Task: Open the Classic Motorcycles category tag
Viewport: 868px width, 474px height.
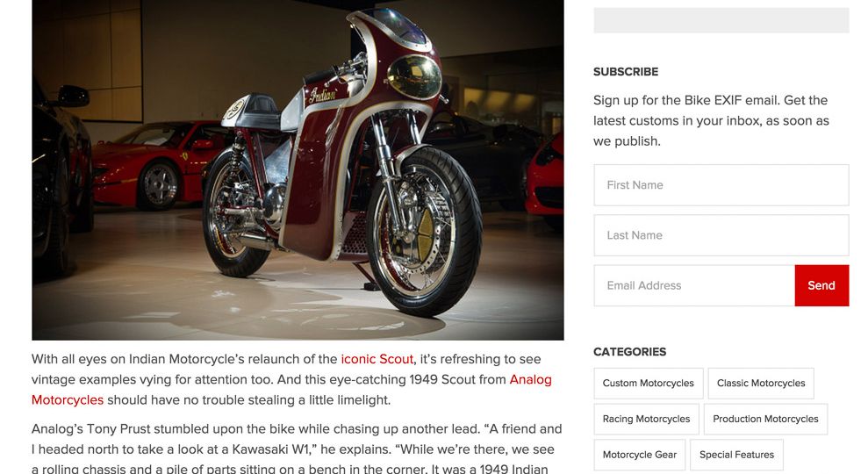Action: (x=761, y=384)
